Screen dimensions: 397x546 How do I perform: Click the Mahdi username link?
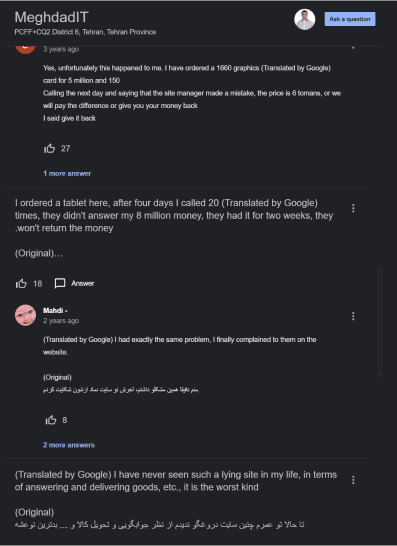55,311
